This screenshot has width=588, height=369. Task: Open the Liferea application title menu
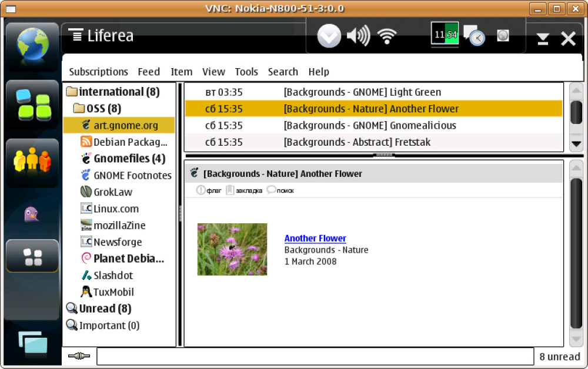coord(101,36)
